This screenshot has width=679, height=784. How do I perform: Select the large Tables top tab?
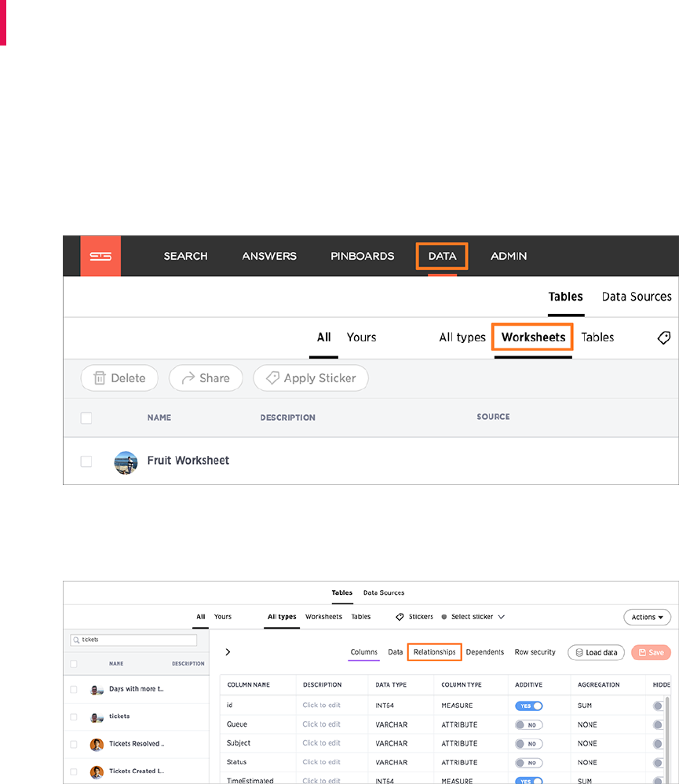[565, 297]
